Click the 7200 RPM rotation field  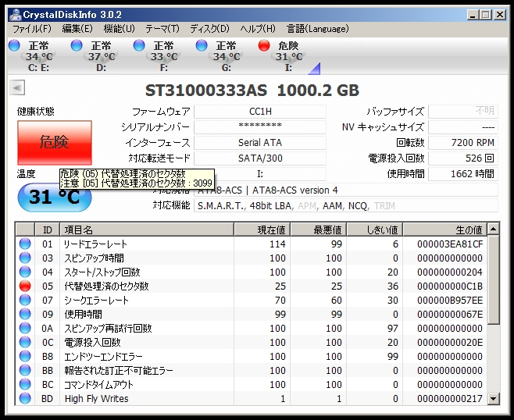(x=463, y=143)
